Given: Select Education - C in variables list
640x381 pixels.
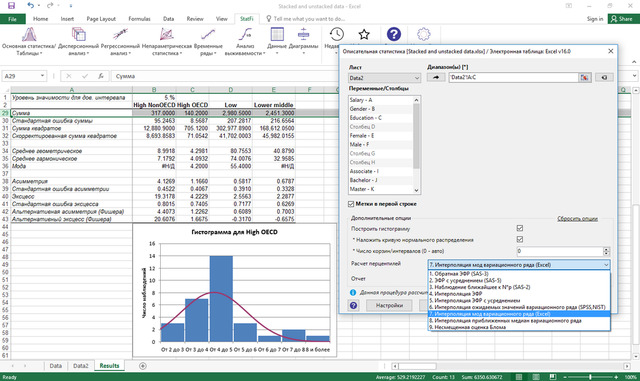Looking at the screenshot, I should (380, 118).
